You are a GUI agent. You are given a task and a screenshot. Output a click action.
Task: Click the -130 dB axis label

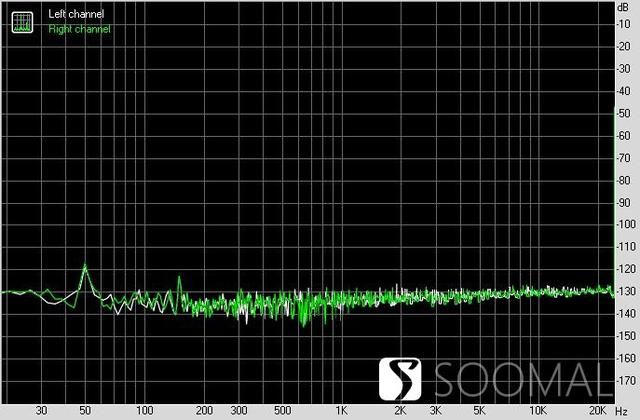626,291
